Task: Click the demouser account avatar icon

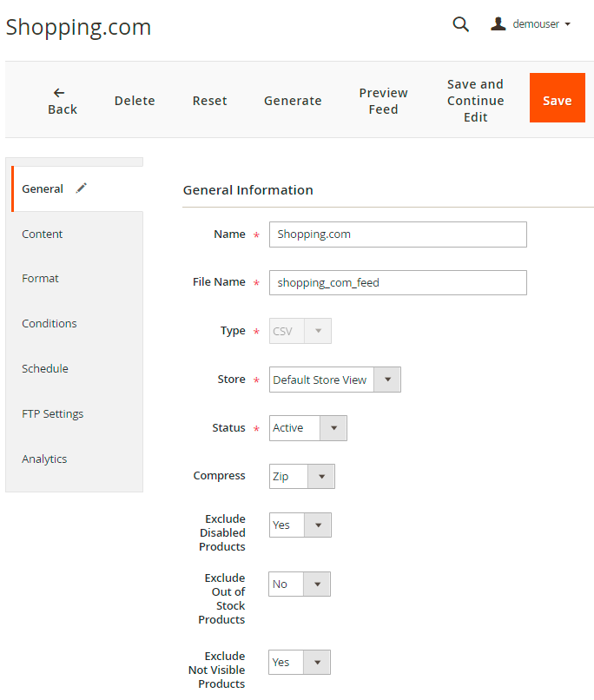Action: point(498,24)
